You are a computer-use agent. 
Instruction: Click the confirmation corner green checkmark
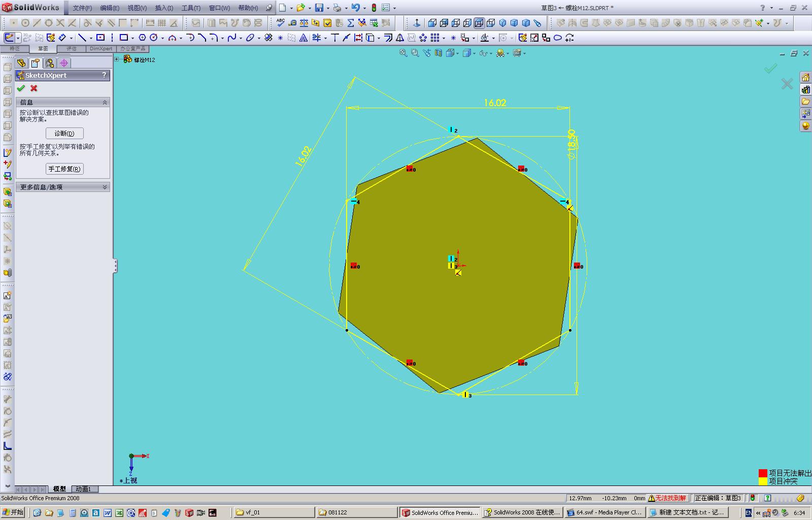(x=770, y=69)
